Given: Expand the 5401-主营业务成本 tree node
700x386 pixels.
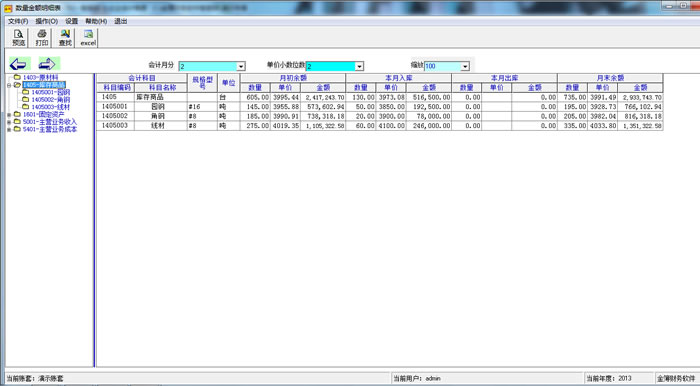Looking at the screenshot, I should (x=9, y=129).
